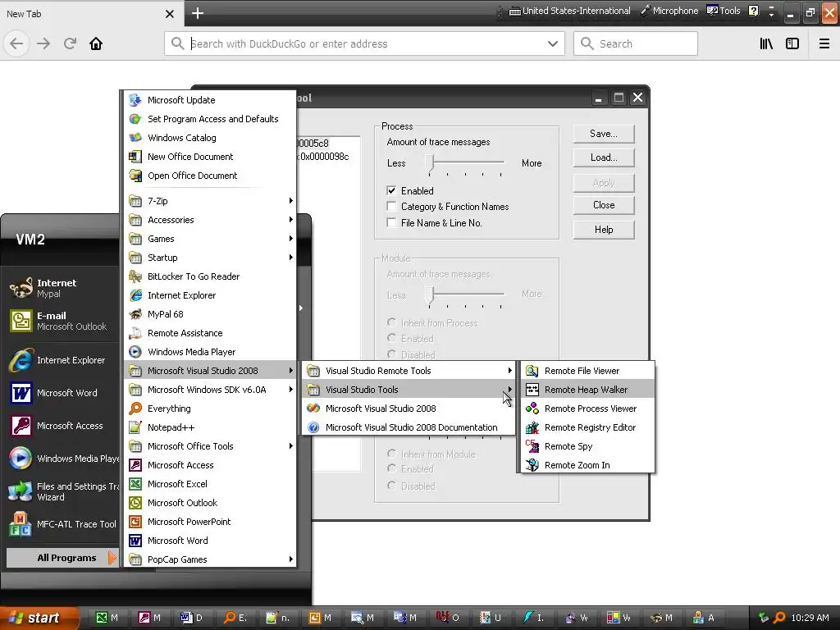This screenshot has height=630, width=840.
Task: Click the Microsoft Visual Studio 2008 app icon
Action: point(313,409)
